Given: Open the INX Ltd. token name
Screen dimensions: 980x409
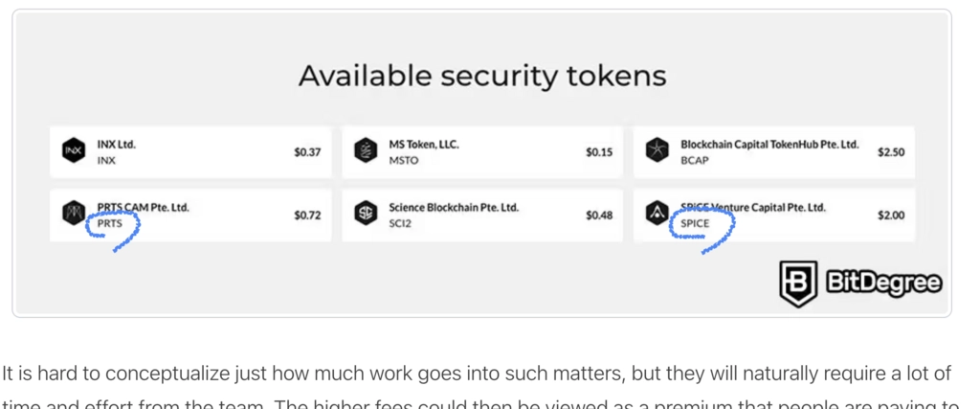Looking at the screenshot, I should [116, 145].
